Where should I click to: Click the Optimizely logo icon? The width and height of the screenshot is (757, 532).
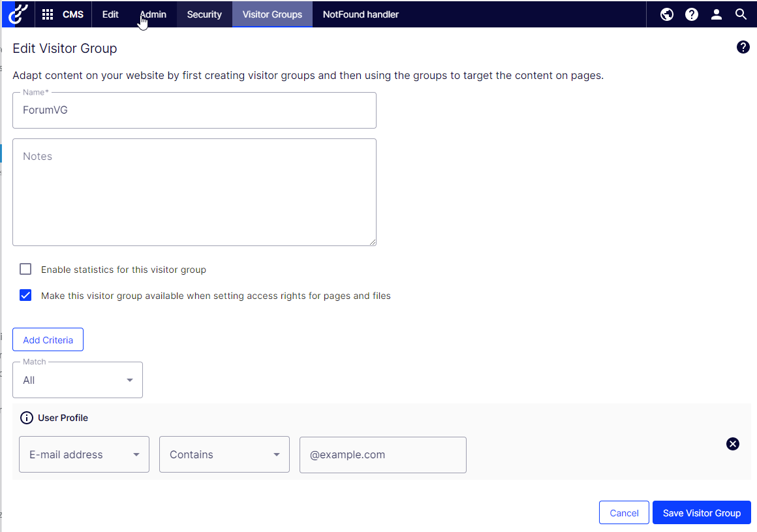click(x=17, y=14)
